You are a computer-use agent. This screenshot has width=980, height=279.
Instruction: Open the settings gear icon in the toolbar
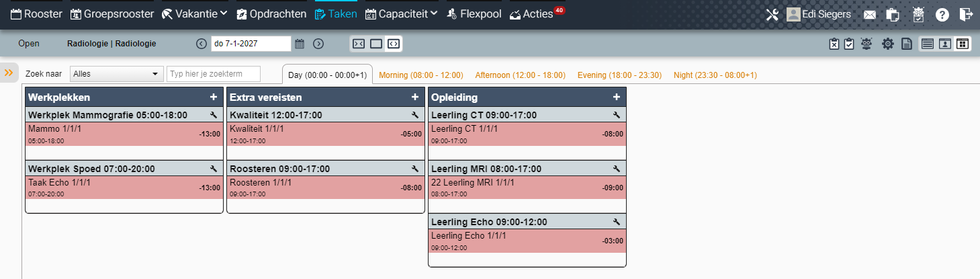[x=887, y=44]
